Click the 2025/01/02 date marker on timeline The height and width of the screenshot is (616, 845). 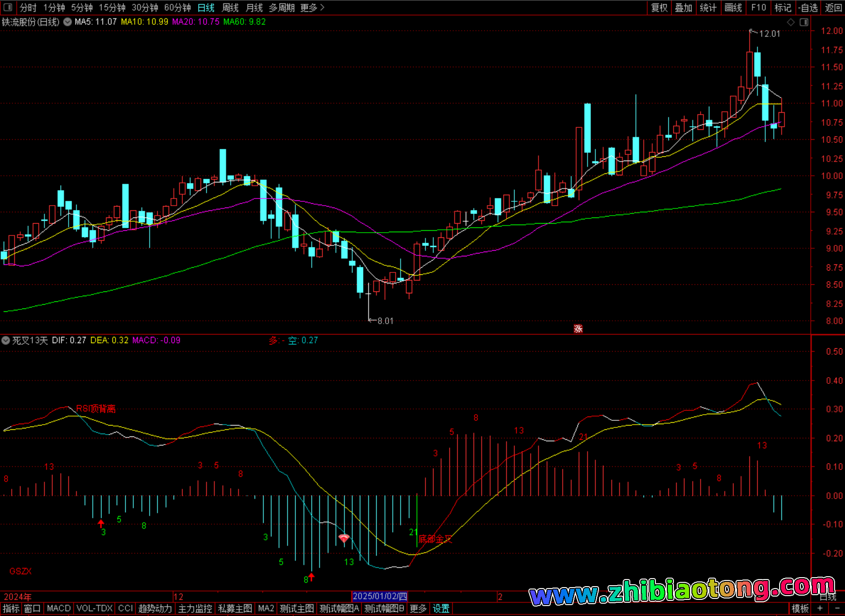[380, 596]
